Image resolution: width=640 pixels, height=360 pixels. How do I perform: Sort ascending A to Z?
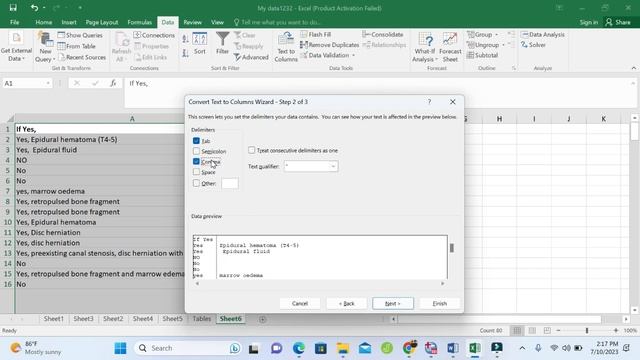coord(185,39)
